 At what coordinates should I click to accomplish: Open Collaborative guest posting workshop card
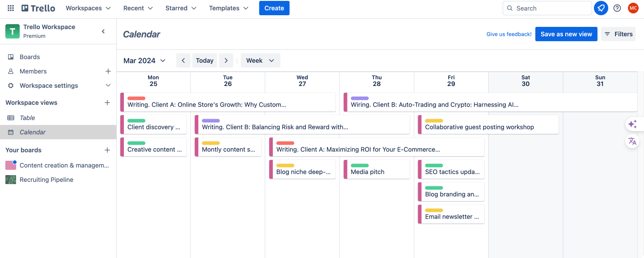[x=488, y=125]
